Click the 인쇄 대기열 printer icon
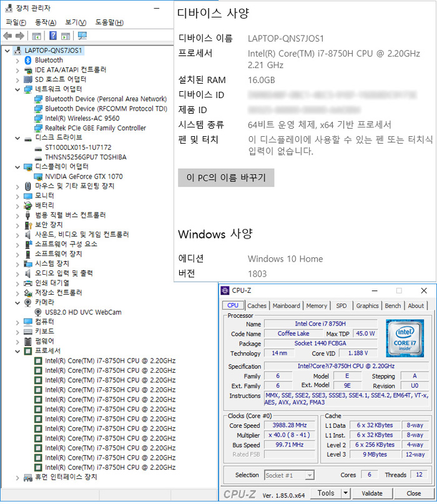The height and width of the screenshot is (504, 437). 28,283
